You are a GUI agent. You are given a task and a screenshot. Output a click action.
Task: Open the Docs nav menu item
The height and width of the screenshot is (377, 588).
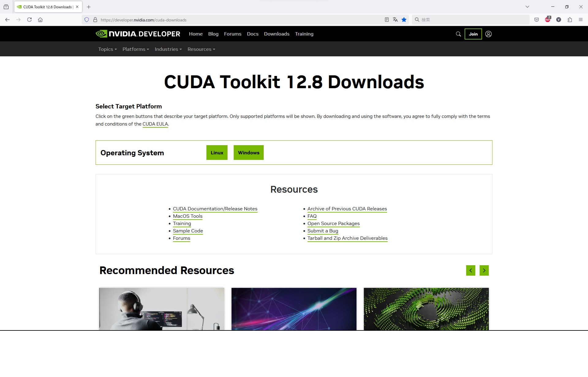tap(253, 34)
